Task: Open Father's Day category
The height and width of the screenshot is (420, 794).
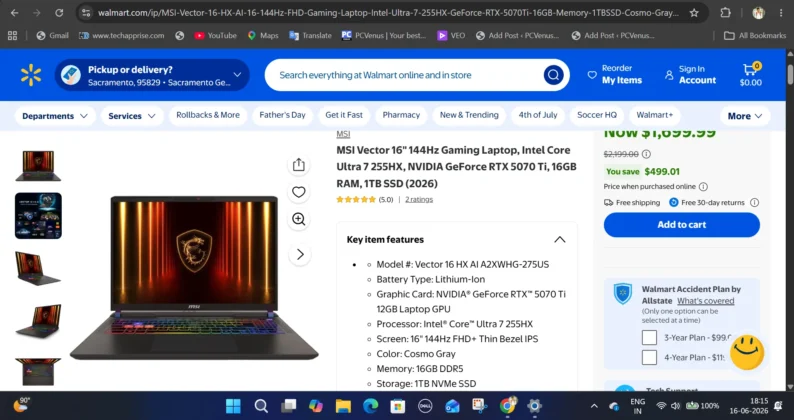Action: [x=283, y=115]
